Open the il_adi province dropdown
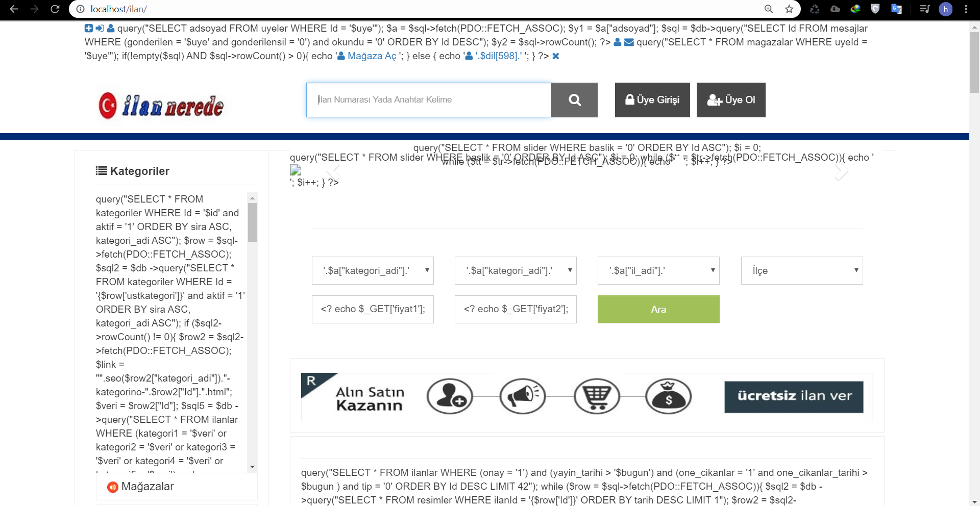 pos(658,270)
